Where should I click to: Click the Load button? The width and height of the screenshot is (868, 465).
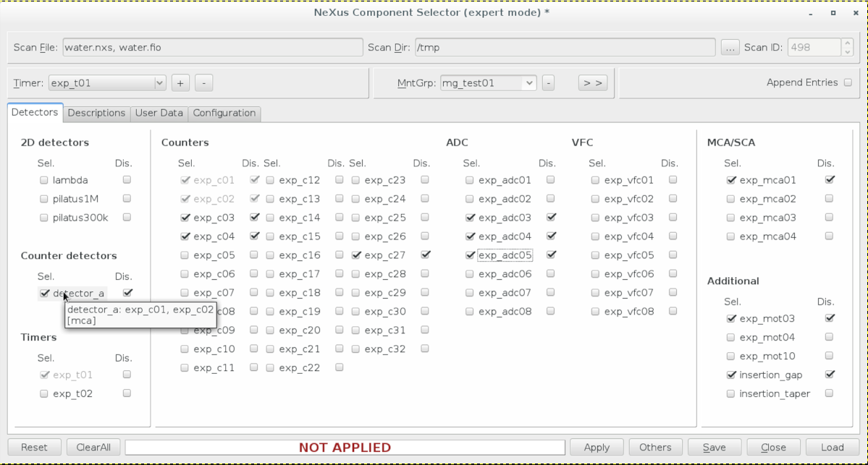(832, 448)
